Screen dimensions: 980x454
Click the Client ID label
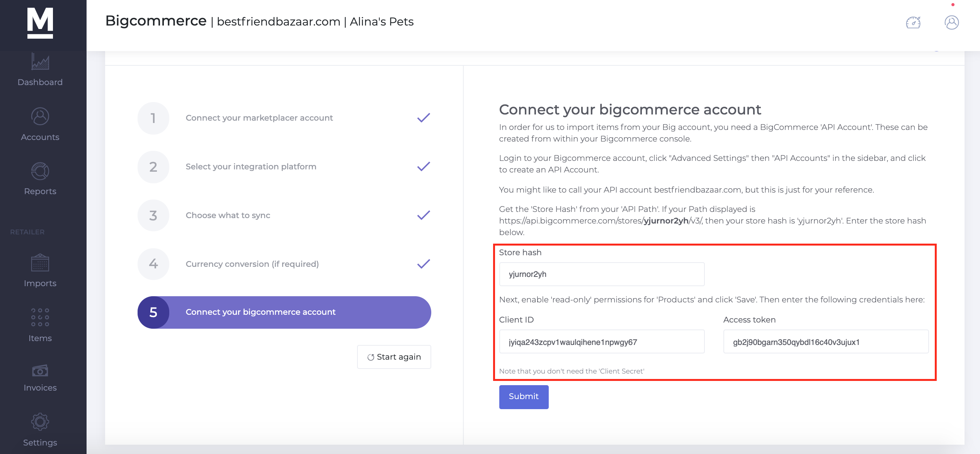516,320
